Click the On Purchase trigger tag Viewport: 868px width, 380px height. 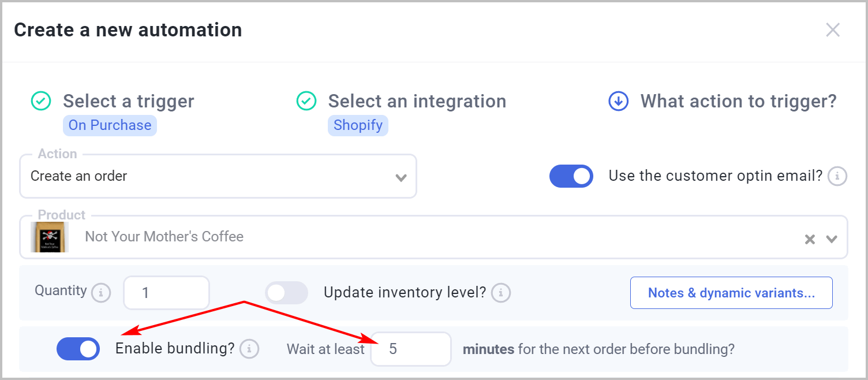click(x=110, y=125)
